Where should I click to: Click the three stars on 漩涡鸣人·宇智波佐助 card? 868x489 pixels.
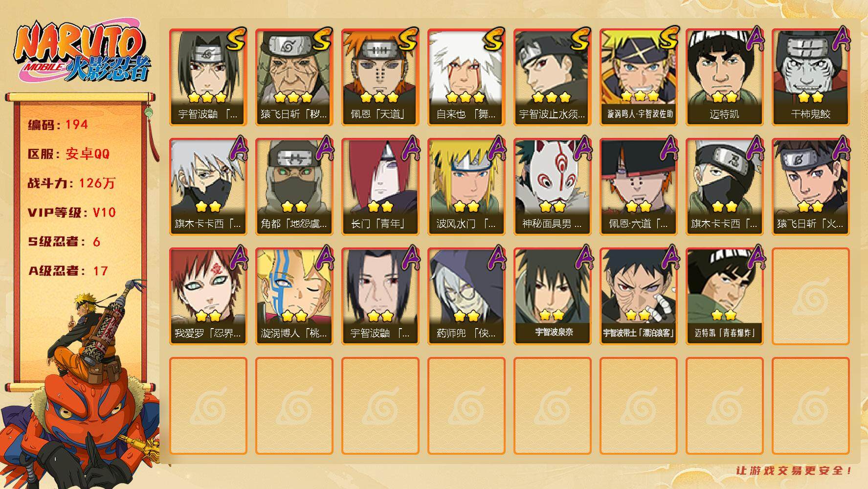639,95
